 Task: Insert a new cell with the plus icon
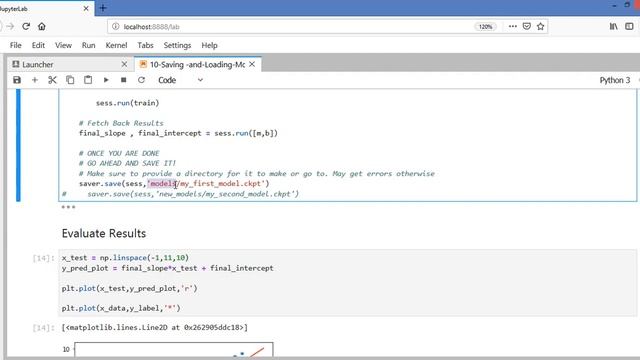point(35,80)
